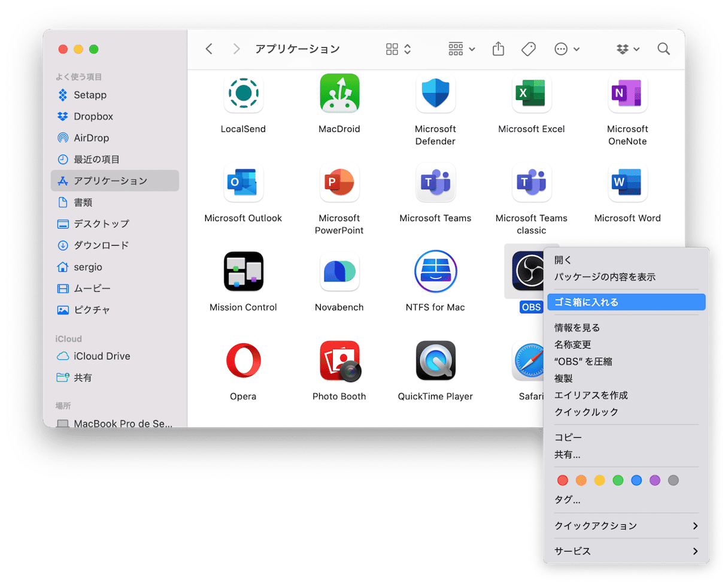Choose ゴミ箱に入れる from context menu
Viewport: 728px width, 584px height.
point(626,302)
